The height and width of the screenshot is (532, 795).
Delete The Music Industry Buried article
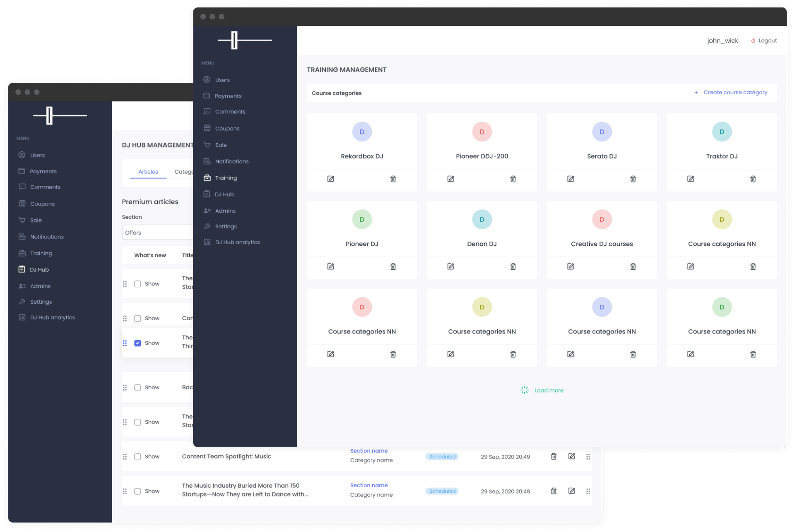pos(554,491)
